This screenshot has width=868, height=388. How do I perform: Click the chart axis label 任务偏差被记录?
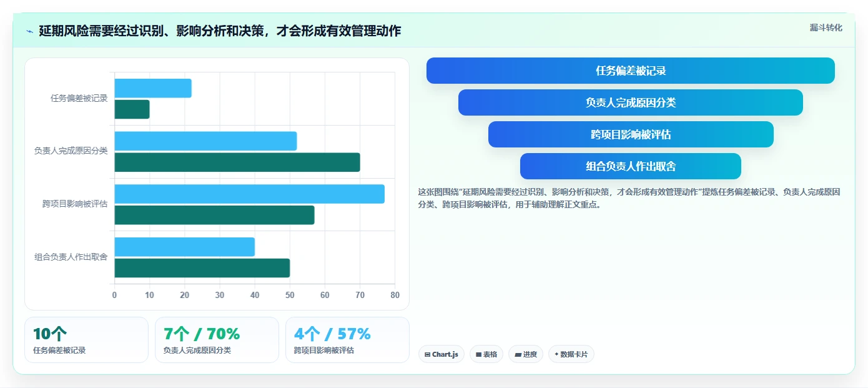pos(79,98)
